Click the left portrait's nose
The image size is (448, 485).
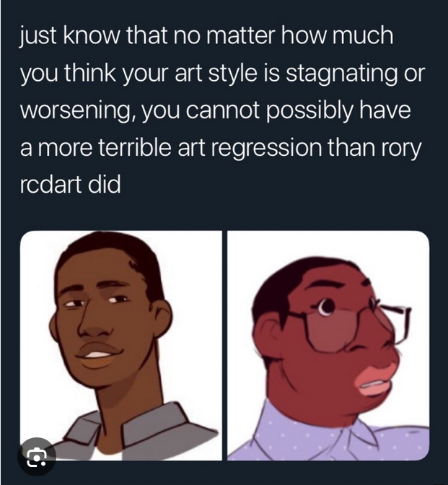coord(95,323)
